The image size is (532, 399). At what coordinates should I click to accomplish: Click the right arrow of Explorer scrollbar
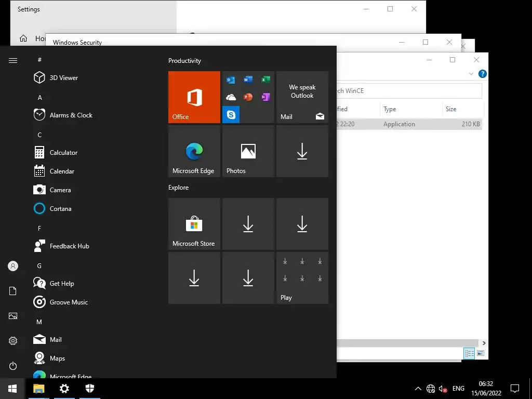pos(484,343)
